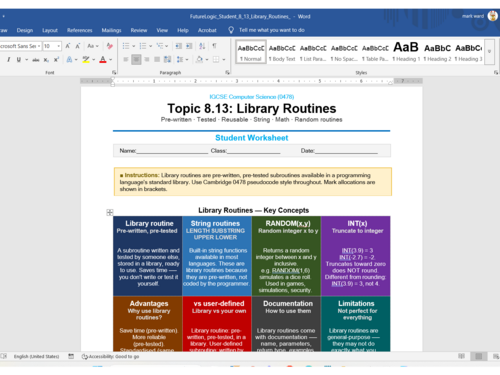Screen dimensions: 500x375
Task: Open the Change Case Aa dropdown
Action: (x=93, y=46)
